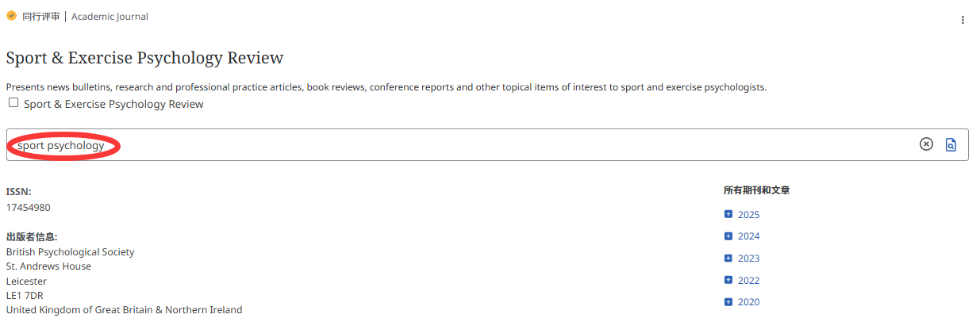This screenshot has height=318, width=980.
Task: Click the plus icon beside 2020
Action: (x=728, y=301)
